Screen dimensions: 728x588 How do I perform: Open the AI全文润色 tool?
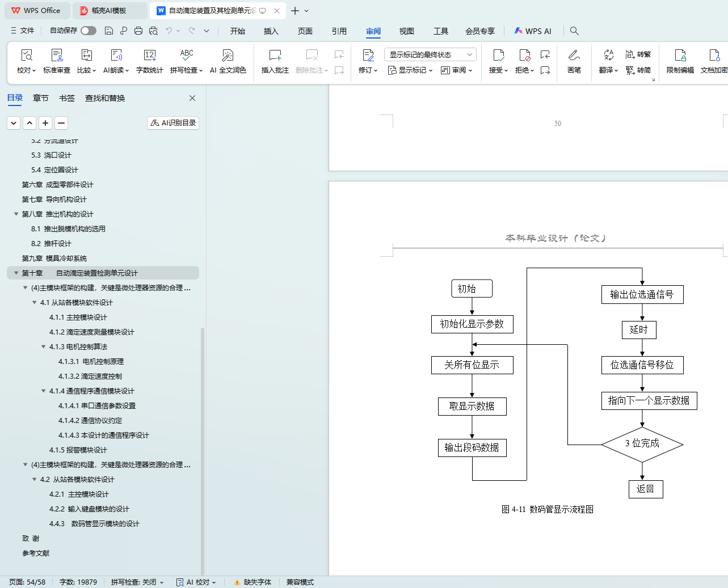pos(228,56)
